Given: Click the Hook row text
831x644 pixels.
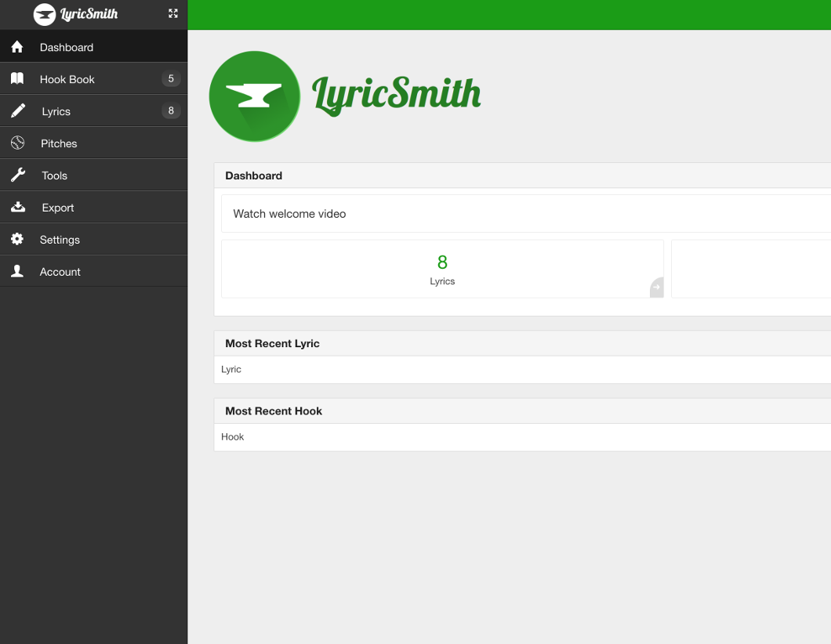Looking at the screenshot, I should point(233,437).
